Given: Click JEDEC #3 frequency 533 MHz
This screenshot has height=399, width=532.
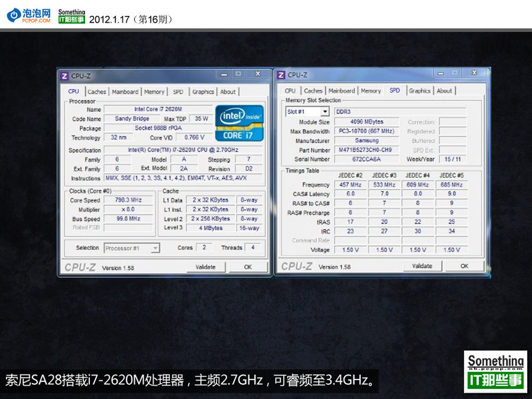Looking at the screenshot, I should 384,185.
